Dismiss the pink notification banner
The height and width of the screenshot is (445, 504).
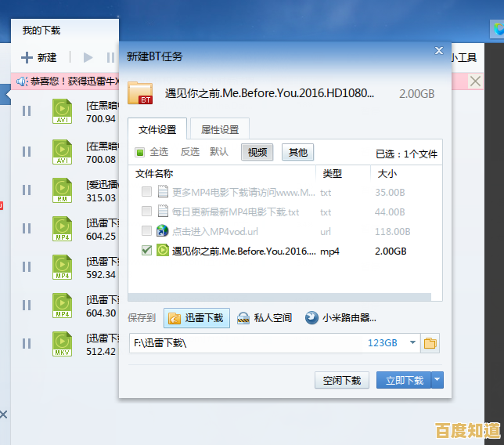coord(475,81)
